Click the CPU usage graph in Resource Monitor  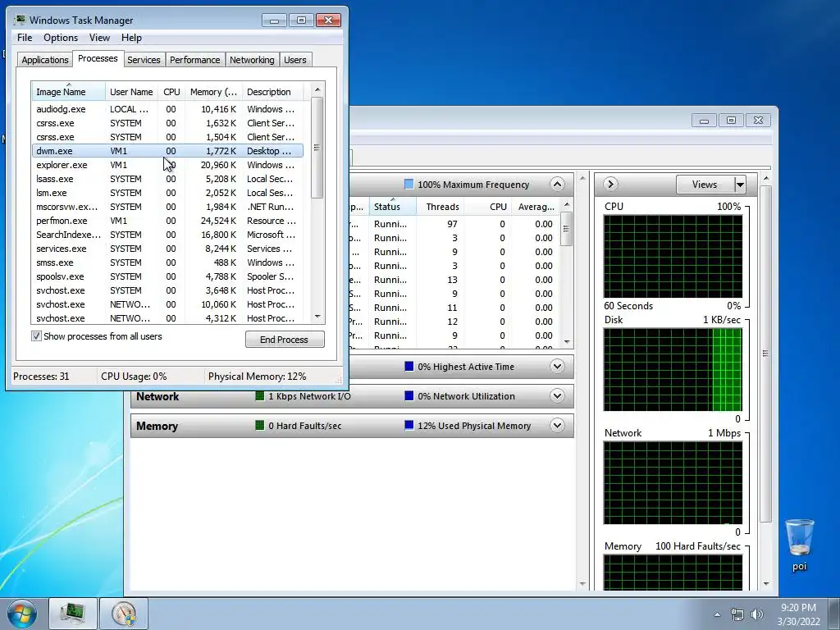[673, 256]
